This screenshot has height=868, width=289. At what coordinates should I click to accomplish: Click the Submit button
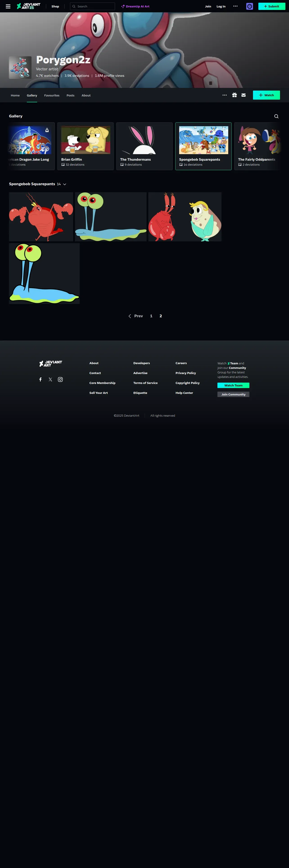[271, 6]
